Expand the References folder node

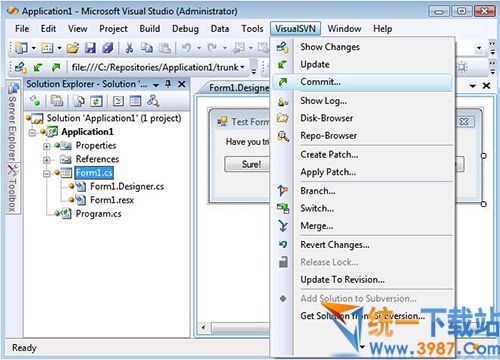click(x=47, y=160)
